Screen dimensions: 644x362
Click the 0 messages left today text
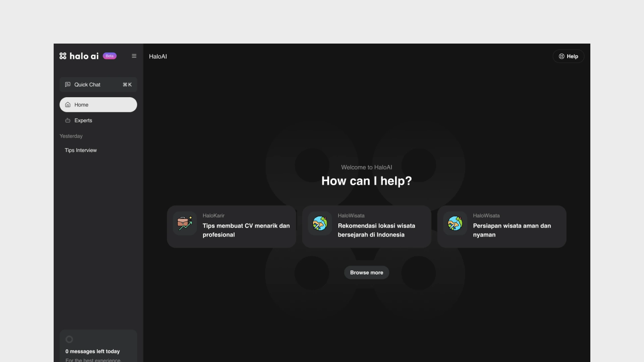click(x=93, y=351)
